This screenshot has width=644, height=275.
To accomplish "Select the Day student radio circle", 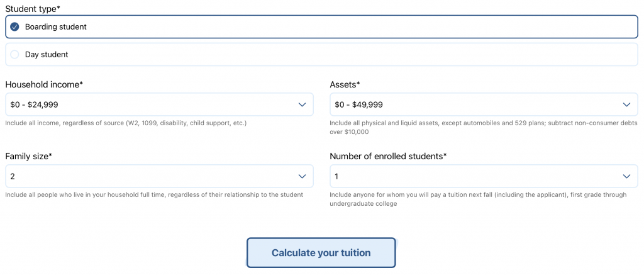I will (14, 55).
